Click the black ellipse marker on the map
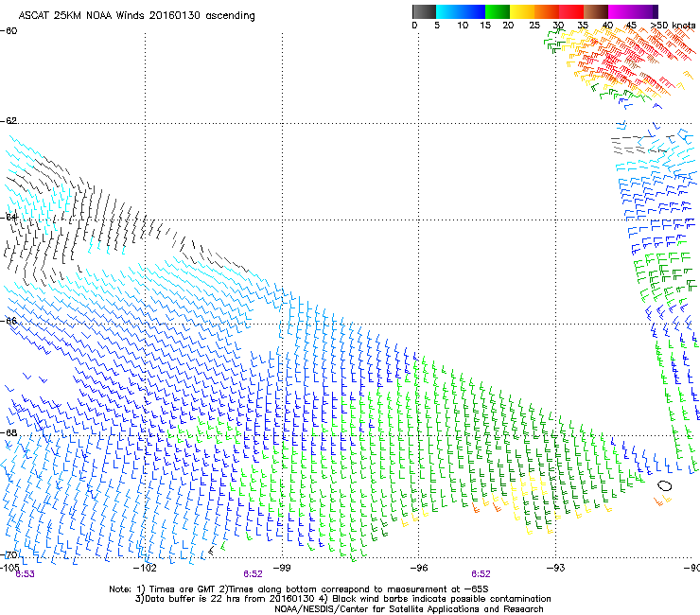Screen dimensions: 700x615 tap(664, 485)
